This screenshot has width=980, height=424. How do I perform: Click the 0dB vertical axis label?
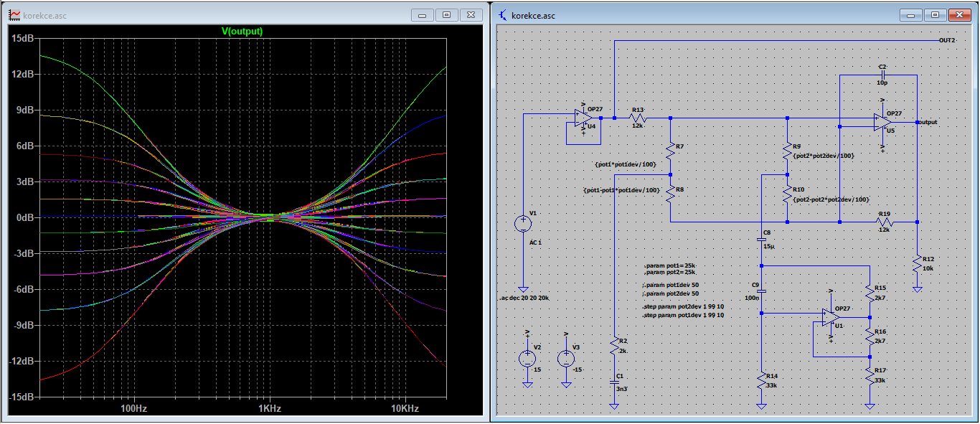click(x=26, y=217)
